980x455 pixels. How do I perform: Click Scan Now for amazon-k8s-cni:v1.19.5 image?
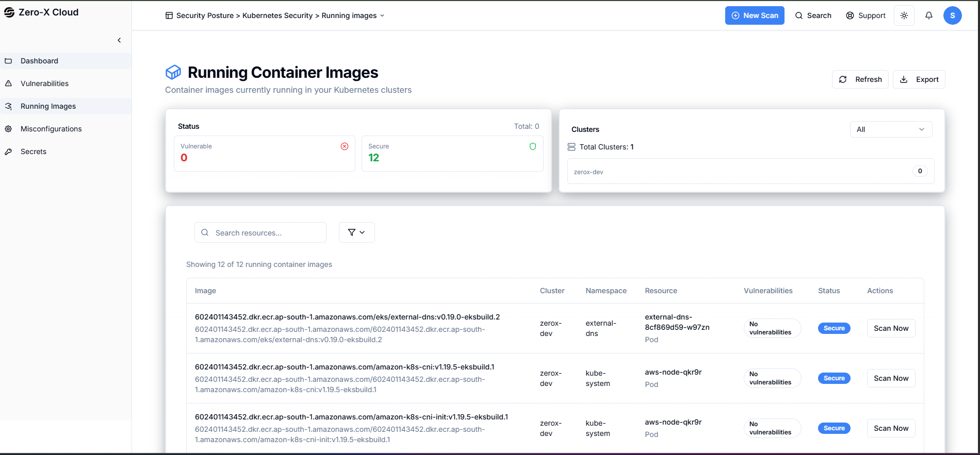click(891, 378)
